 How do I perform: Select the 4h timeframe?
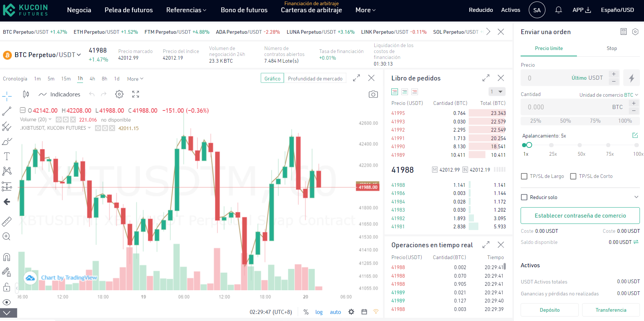(x=92, y=79)
